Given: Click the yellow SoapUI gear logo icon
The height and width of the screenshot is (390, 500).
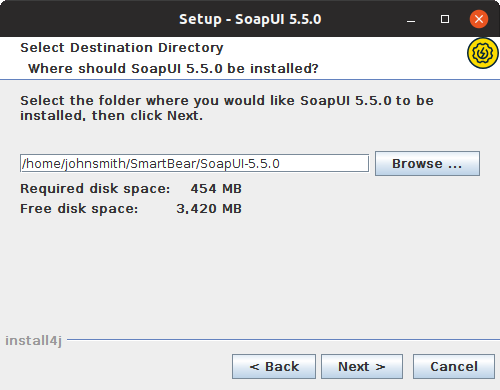Looking at the screenshot, I should pyautogui.click(x=482, y=53).
